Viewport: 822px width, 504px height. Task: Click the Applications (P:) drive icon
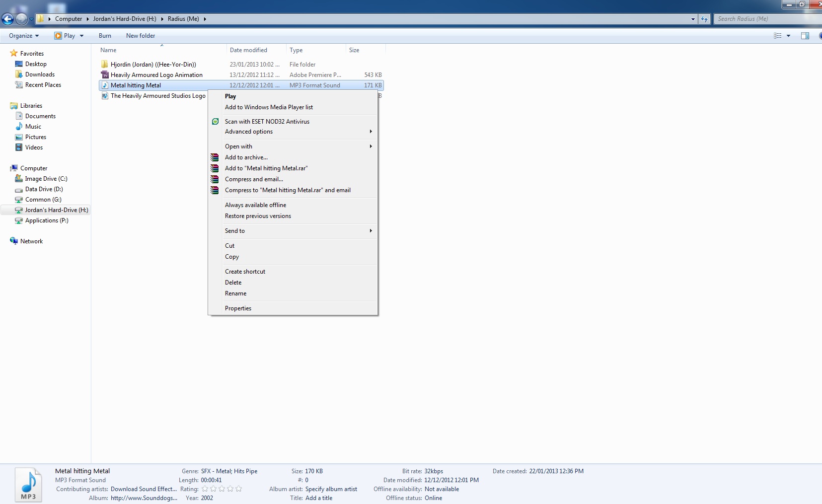[19, 220]
